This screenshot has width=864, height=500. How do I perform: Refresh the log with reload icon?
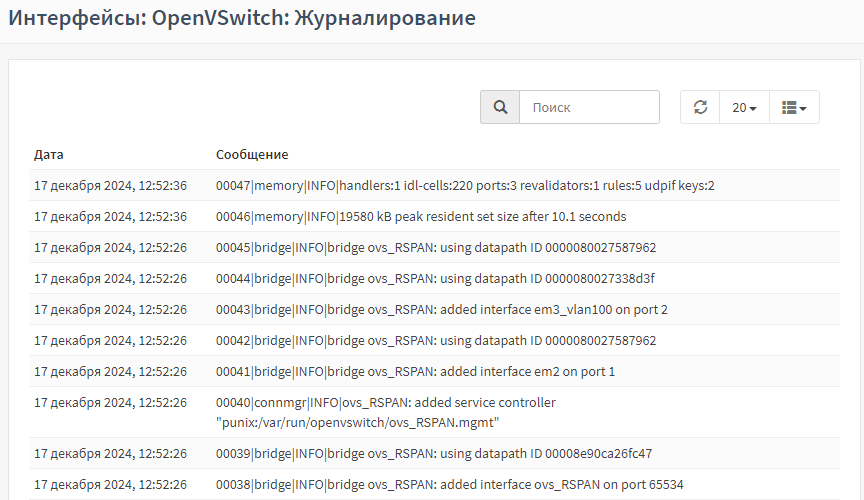700,107
